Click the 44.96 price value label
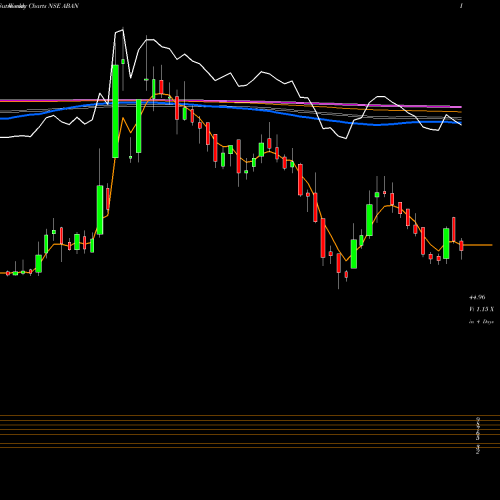 click(x=477, y=297)
